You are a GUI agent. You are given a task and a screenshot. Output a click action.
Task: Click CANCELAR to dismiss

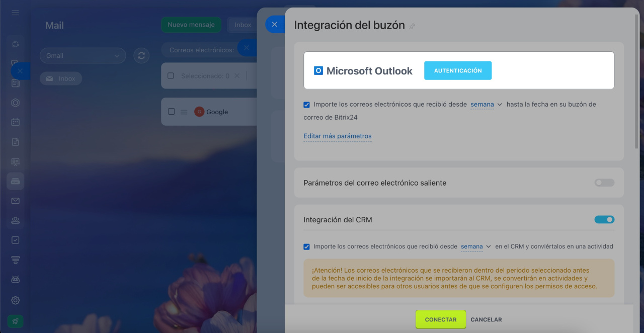coord(486,319)
